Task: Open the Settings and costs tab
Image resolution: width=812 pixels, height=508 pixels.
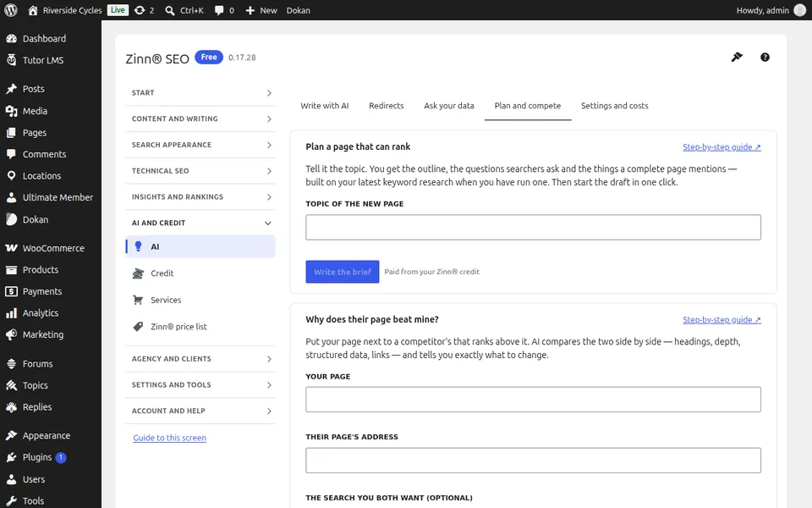Action: tap(615, 106)
